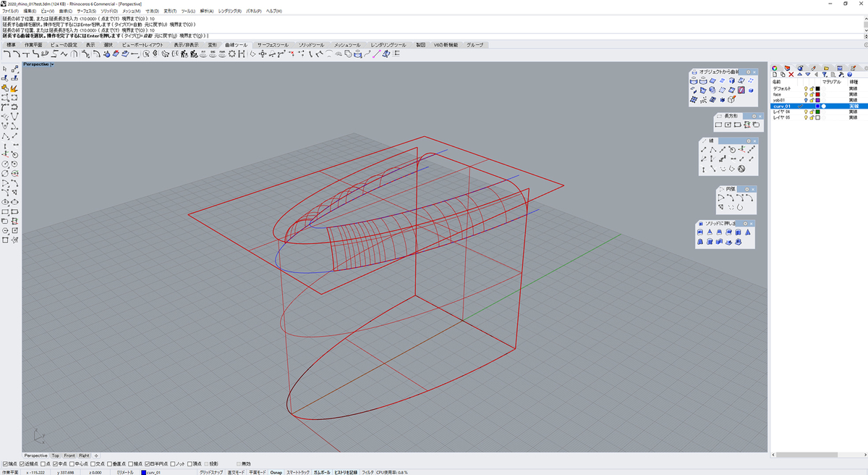
Task: Open gear options of 線 toolbar
Action: [748, 141]
